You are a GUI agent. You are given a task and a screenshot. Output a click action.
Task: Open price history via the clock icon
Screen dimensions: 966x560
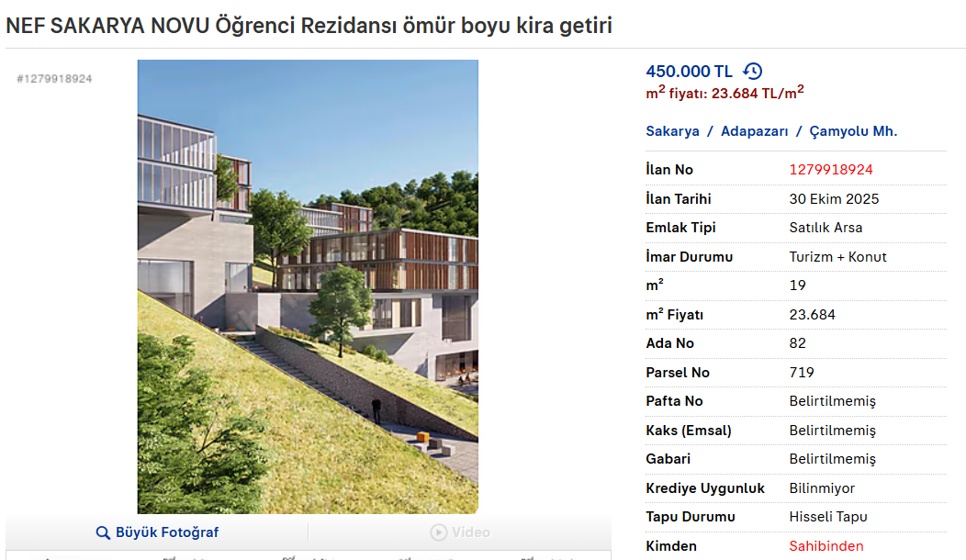(x=752, y=70)
